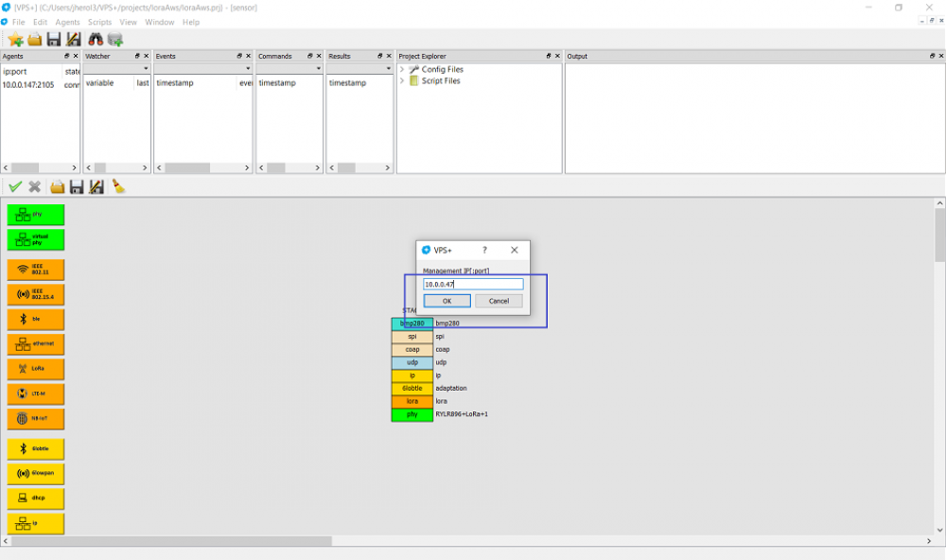The height and width of the screenshot is (560, 946).
Task: Open the Watcher panel dropdown
Action: 146,69
